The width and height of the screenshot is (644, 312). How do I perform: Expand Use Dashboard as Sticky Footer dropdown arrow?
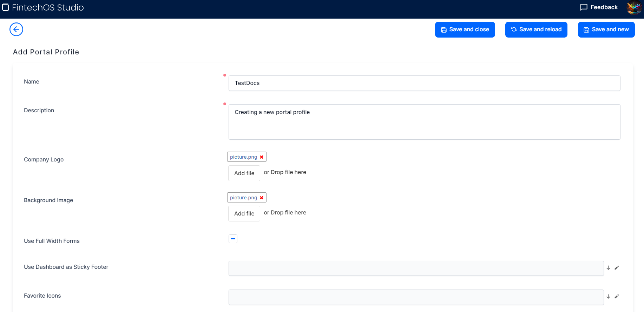pos(608,268)
